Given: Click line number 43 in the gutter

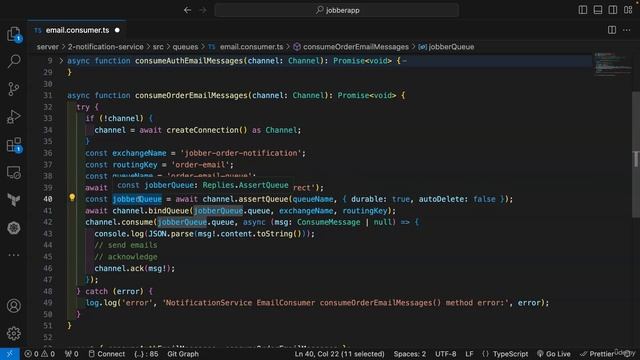Looking at the screenshot, I should (48, 233).
